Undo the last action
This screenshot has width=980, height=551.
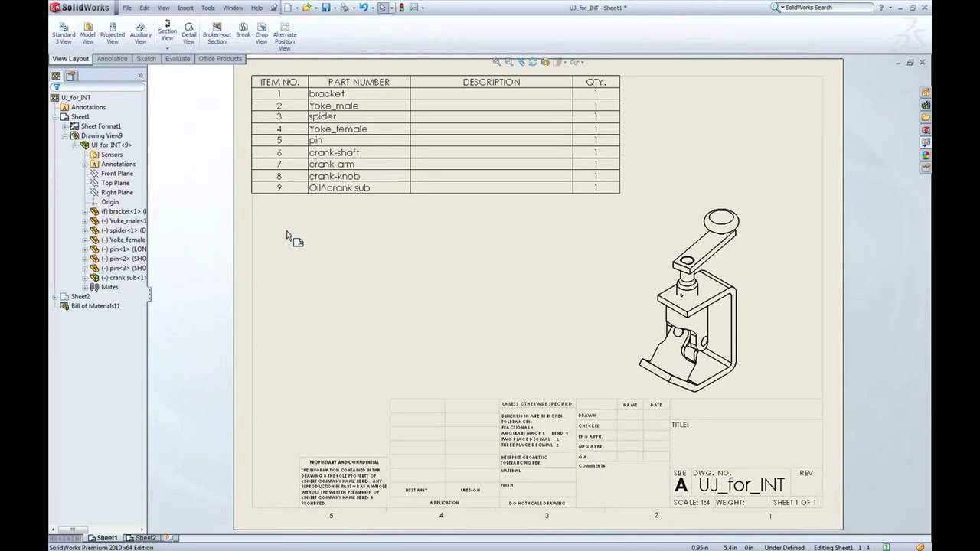pos(364,8)
